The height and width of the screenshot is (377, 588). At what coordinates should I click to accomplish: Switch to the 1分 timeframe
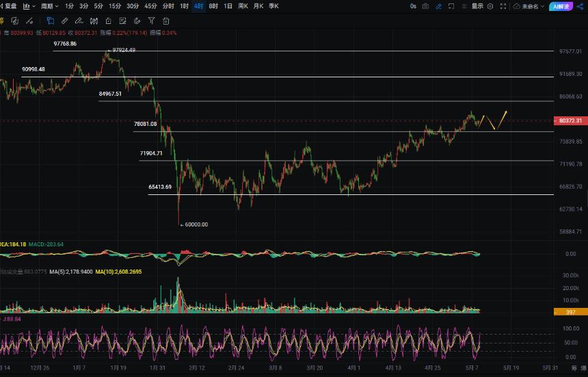click(69, 6)
